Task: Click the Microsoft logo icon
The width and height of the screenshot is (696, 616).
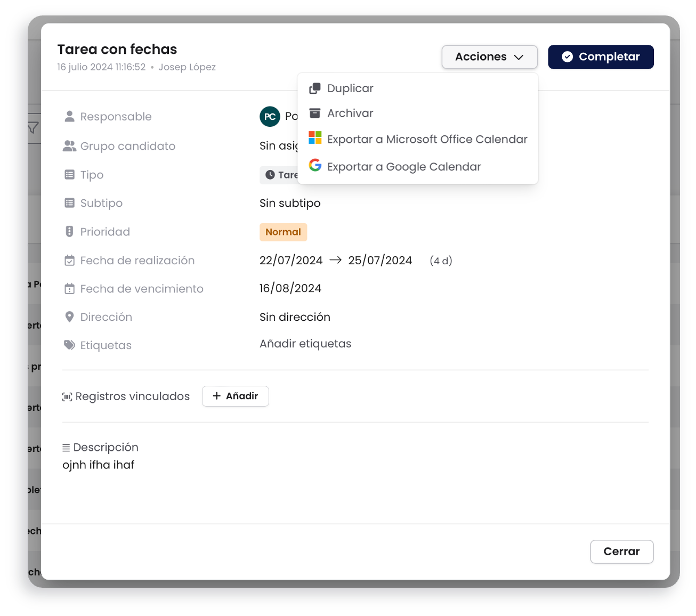Action: pyautogui.click(x=315, y=138)
